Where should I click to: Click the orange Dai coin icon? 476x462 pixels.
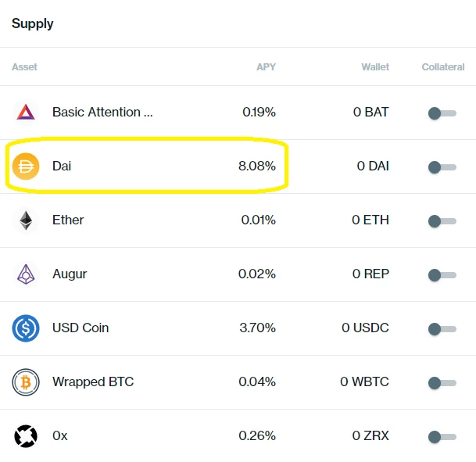pyautogui.click(x=26, y=167)
